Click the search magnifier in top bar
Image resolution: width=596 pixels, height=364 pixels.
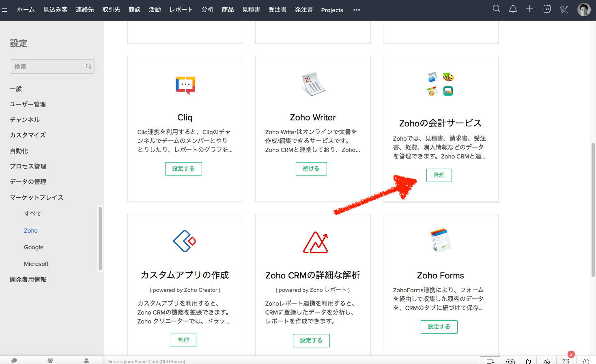click(496, 9)
